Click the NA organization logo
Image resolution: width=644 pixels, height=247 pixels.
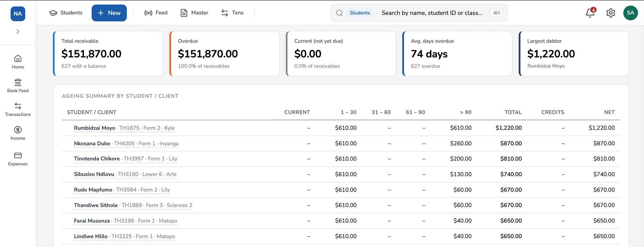click(x=18, y=14)
